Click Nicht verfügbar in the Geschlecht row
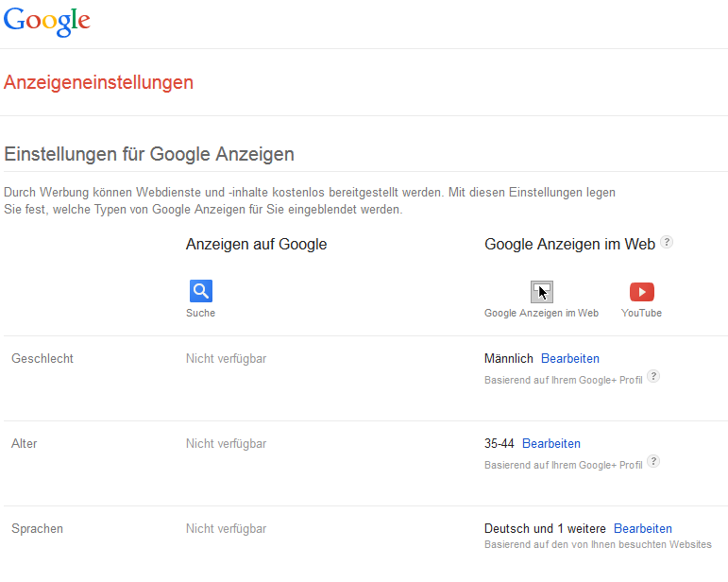728x582 pixels. point(226,359)
